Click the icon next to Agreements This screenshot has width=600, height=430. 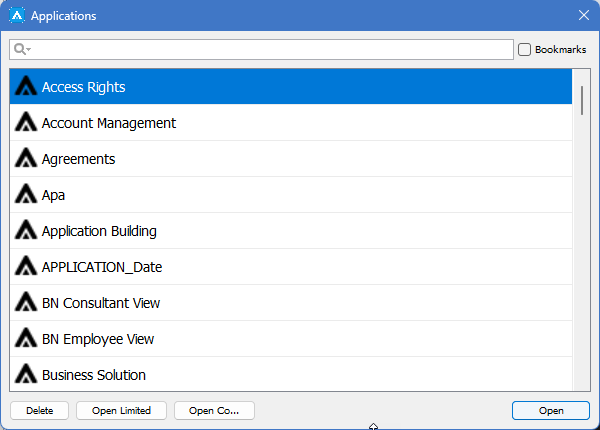pos(26,159)
